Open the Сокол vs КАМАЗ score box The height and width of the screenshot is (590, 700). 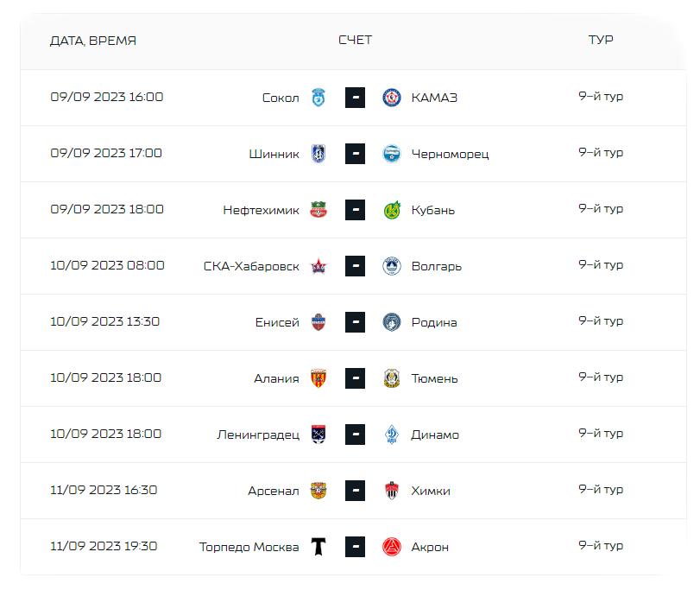click(355, 98)
